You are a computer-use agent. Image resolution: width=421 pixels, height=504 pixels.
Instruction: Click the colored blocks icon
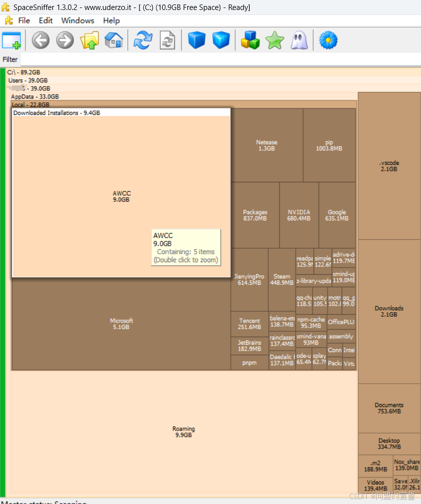click(250, 40)
